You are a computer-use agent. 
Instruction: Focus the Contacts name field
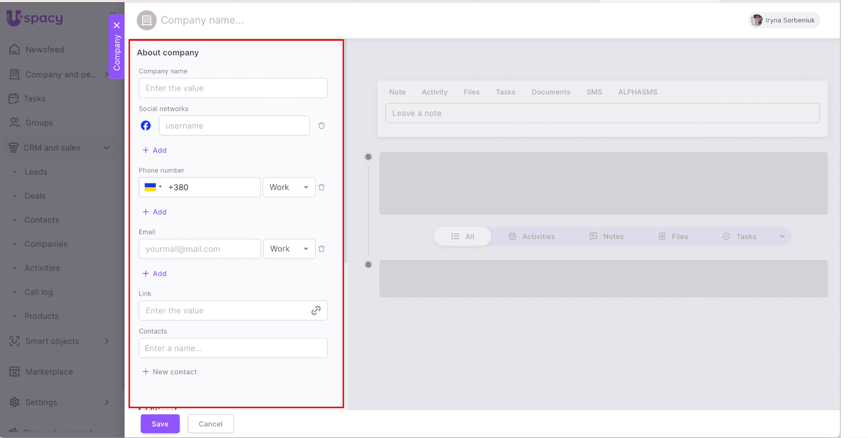click(233, 348)
